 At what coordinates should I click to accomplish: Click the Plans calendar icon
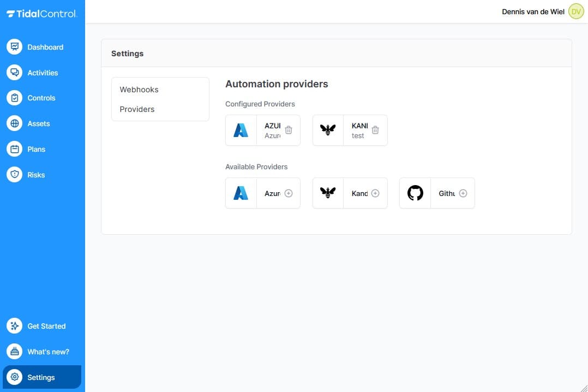[x=14, y=149]
